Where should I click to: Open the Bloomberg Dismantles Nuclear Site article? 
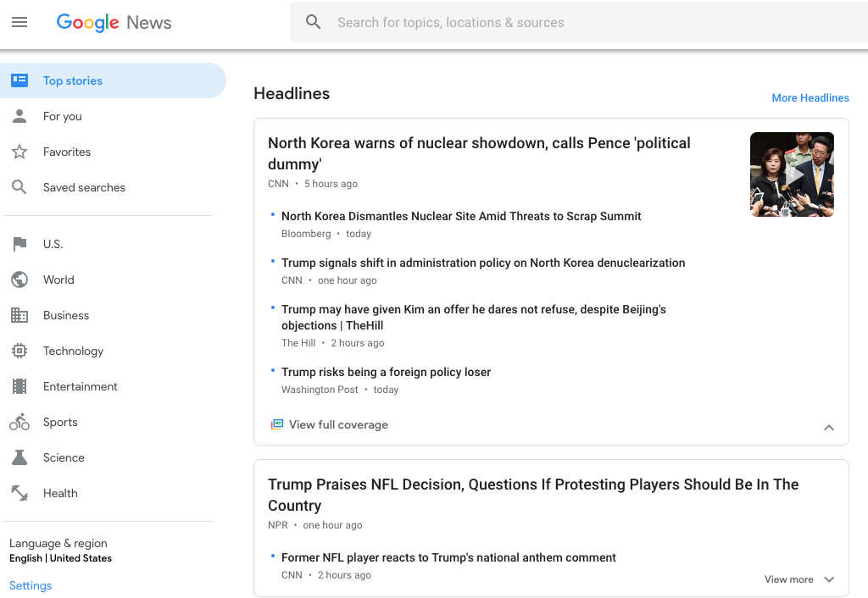461,216
